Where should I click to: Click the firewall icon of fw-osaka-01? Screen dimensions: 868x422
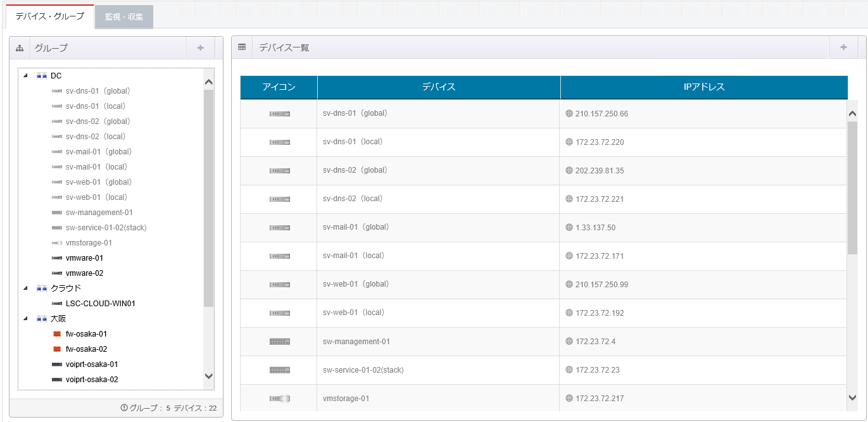(x=57, y=334)
